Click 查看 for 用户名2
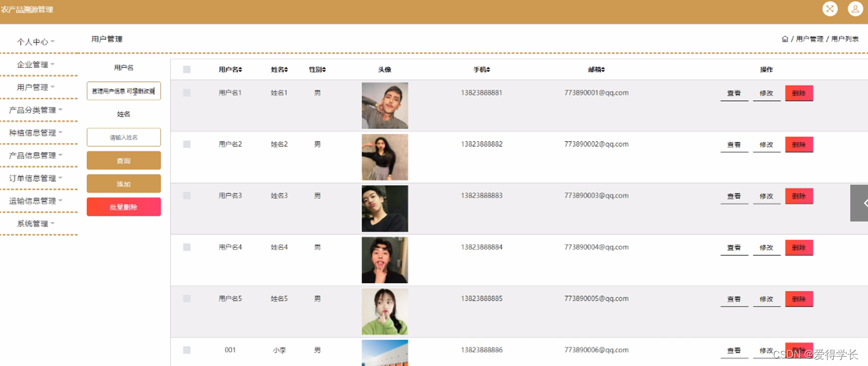The height and width of the screenshot is (366, 868). click(734, 145)
